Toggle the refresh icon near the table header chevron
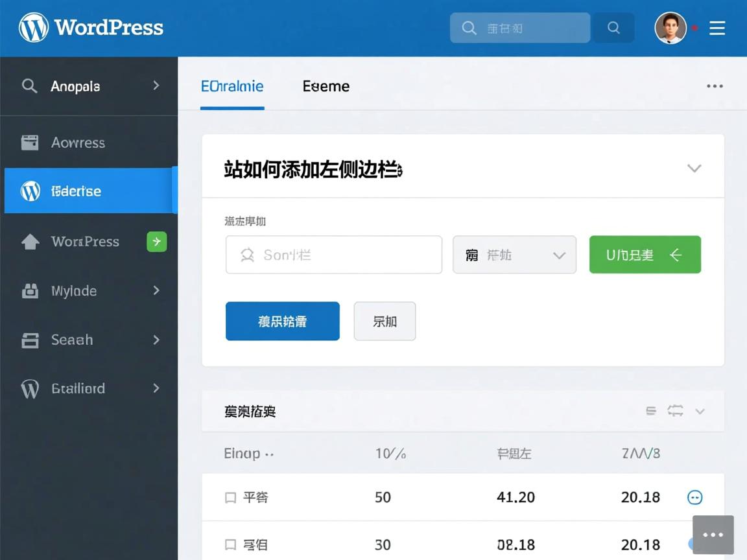Viewport: 747px width, 560px height. click(x=675, y=410)
